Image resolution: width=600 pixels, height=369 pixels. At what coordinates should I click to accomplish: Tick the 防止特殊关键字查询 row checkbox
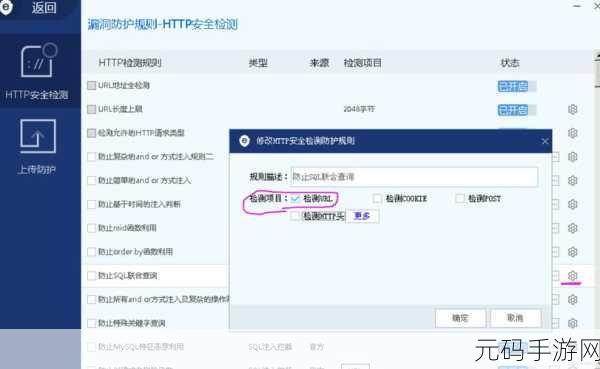[x=91, y=323]
